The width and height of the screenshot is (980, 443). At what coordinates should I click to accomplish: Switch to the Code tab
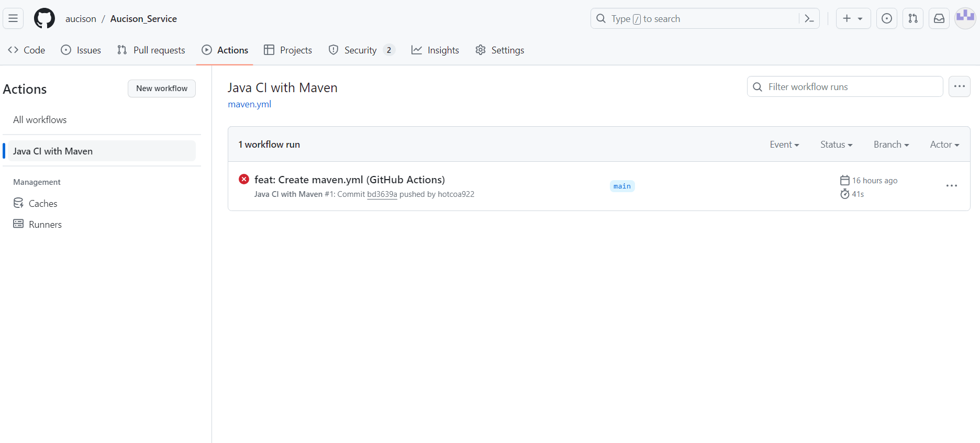(x=26, y=50)
